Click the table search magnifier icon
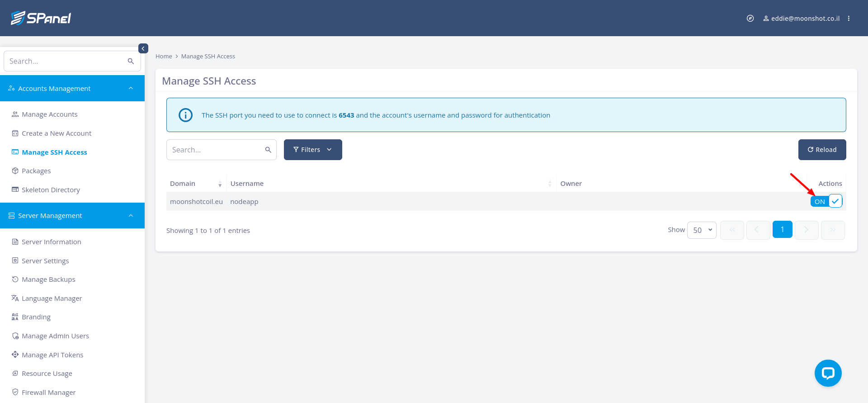Image resolution: width=868 pixels, height=403 pixels. pos(268,150)
